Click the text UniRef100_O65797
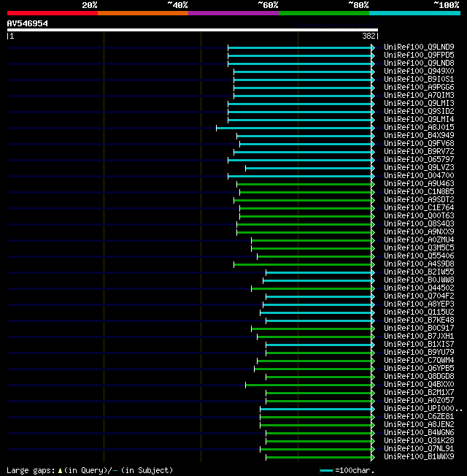The height and width of the screenshot is (476, 467). pyautogui.click(x=419, y=159)
